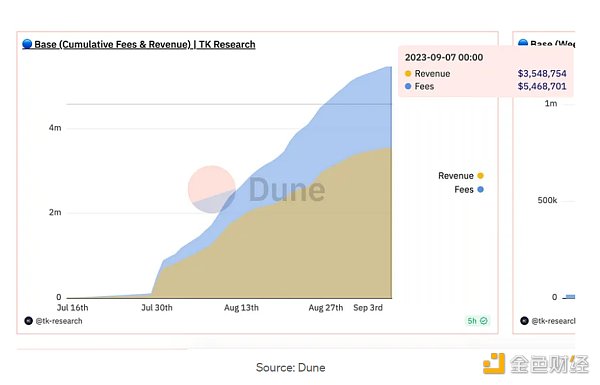Viewport: 600px width, 385px height.
Task: Click the golden finance logo watermark icon
Action: point(494,364)
